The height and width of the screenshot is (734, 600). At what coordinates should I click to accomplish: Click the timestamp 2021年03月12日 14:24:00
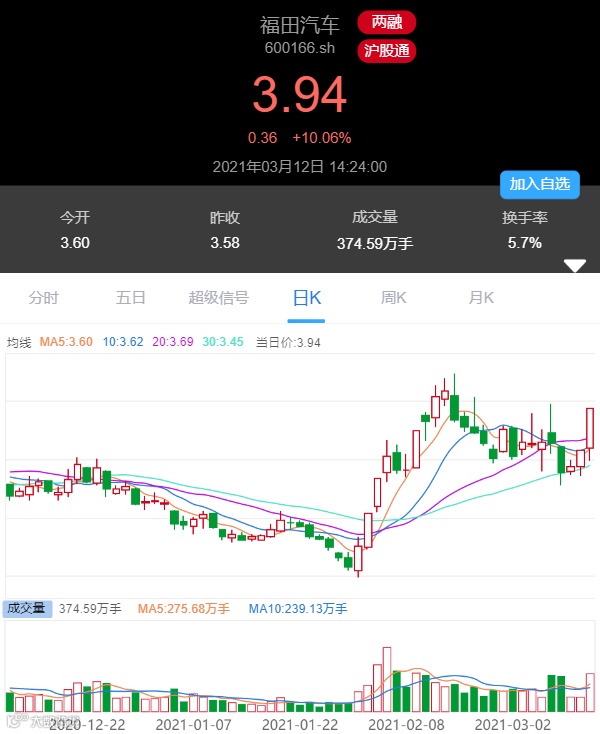click(x=300, y=167)
